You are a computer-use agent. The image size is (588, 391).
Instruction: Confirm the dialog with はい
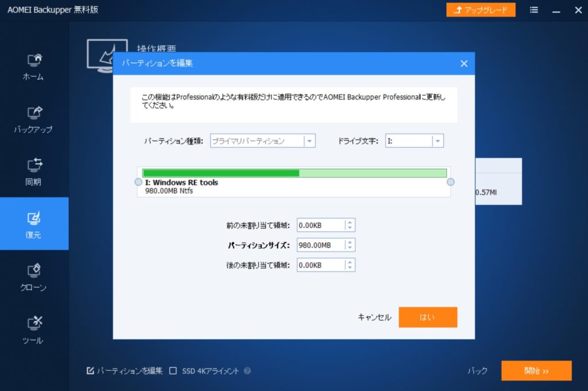(x=428, y=317)
